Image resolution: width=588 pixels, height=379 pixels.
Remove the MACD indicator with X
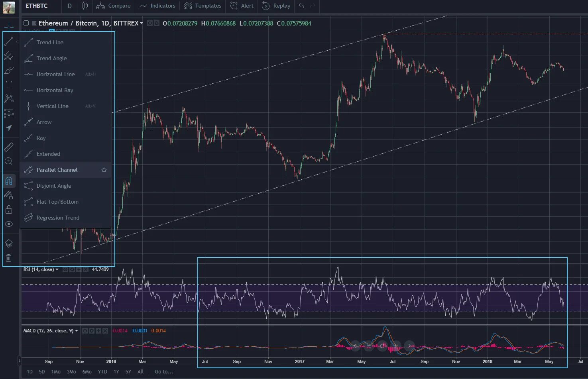click(105, 331)
